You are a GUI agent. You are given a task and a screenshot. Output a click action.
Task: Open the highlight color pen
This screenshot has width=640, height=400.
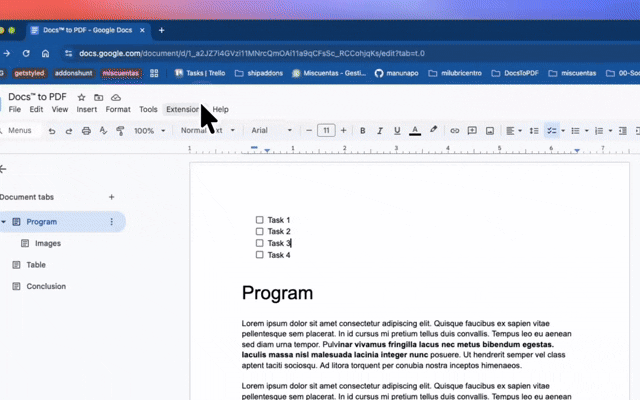pos(433,130)
